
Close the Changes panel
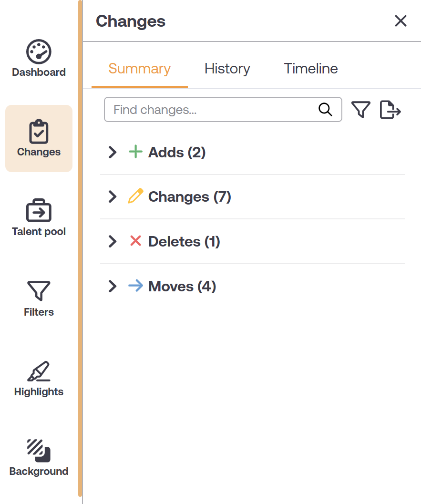[x=400, y=21]
